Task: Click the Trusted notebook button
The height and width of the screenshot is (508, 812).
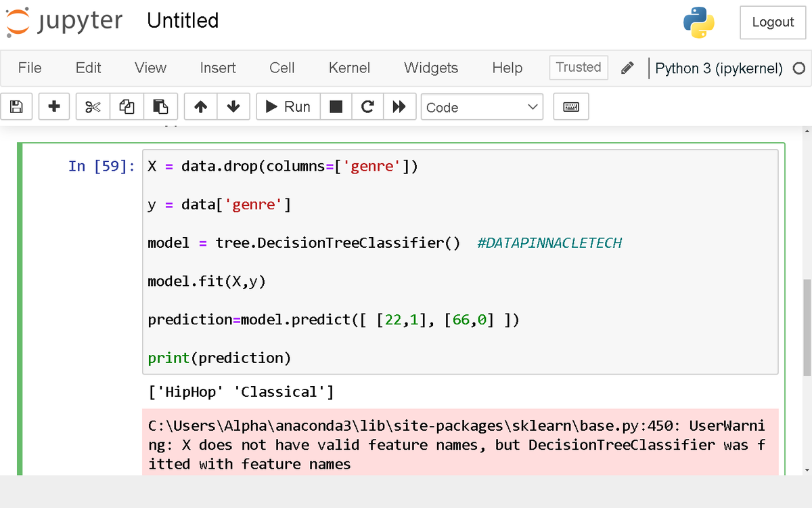Action: pos(579,67)
